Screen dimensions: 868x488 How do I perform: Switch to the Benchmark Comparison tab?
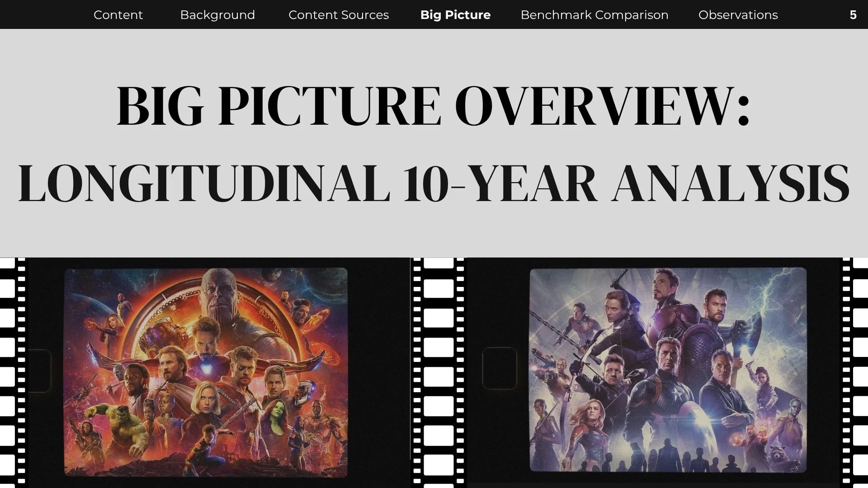(x=594, y=15)
